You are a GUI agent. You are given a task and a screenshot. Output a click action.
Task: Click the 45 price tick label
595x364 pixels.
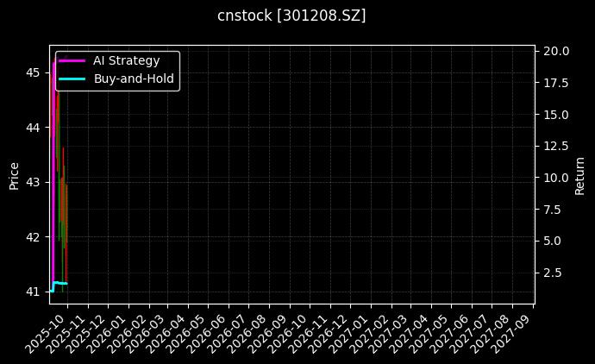(33, 72)
